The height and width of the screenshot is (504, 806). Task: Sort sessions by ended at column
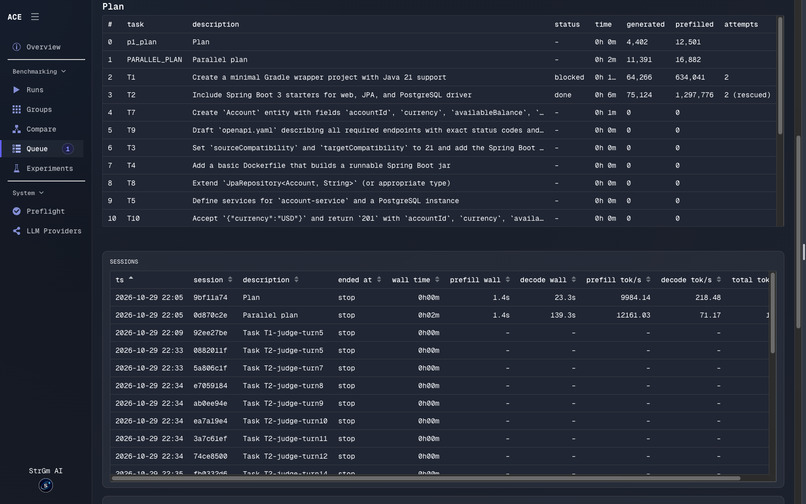[x=359, y=280]
